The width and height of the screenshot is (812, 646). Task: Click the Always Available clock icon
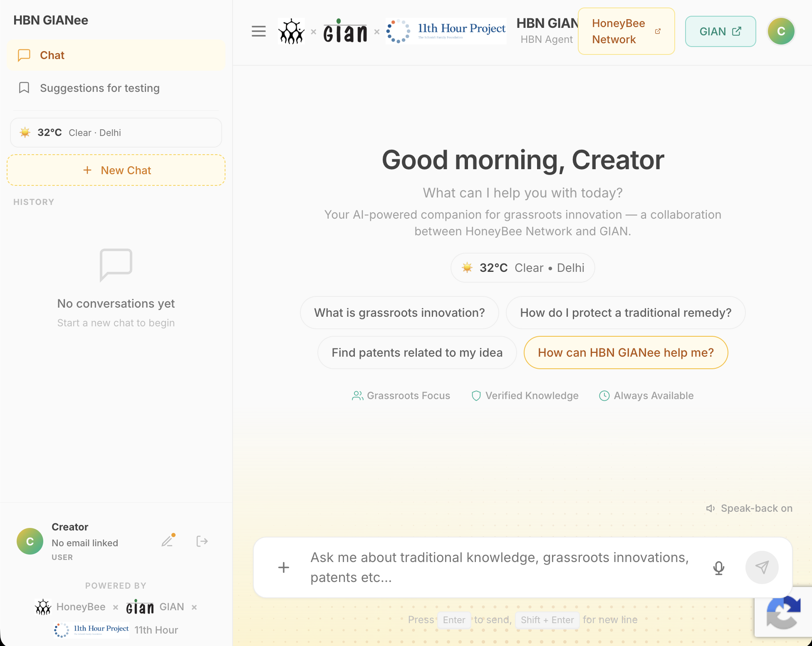click(604, 396)
